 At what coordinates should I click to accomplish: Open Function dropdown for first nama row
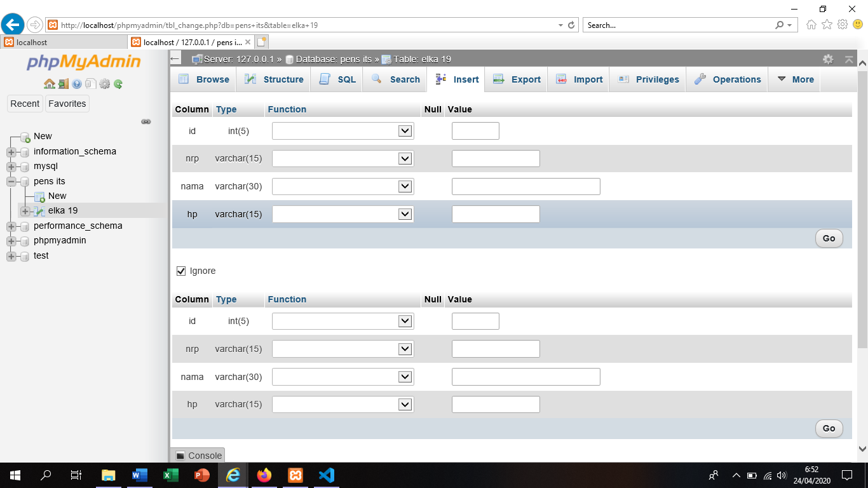(x=343, y=187)
